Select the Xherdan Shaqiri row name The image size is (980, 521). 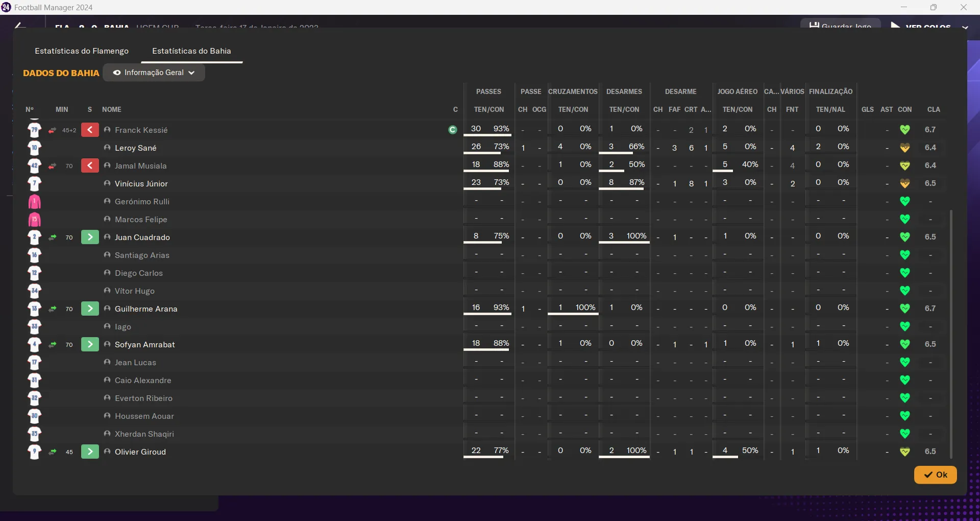[x=144, y=434]
